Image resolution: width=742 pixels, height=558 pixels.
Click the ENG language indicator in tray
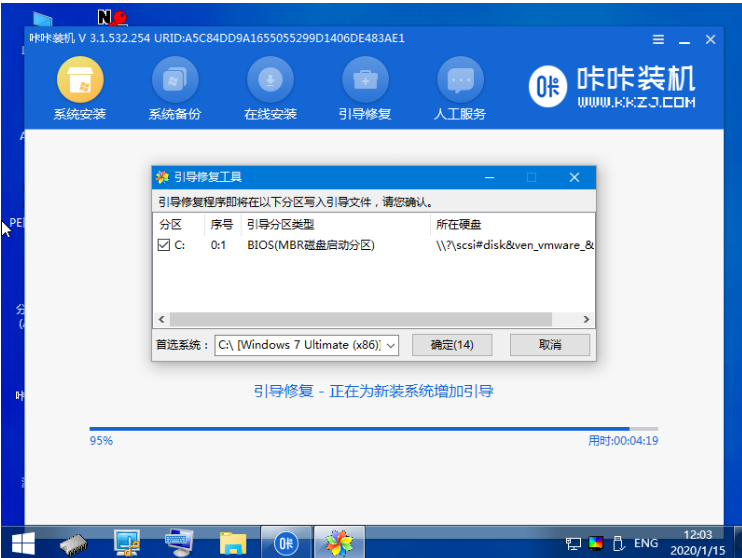click(645, 543)
